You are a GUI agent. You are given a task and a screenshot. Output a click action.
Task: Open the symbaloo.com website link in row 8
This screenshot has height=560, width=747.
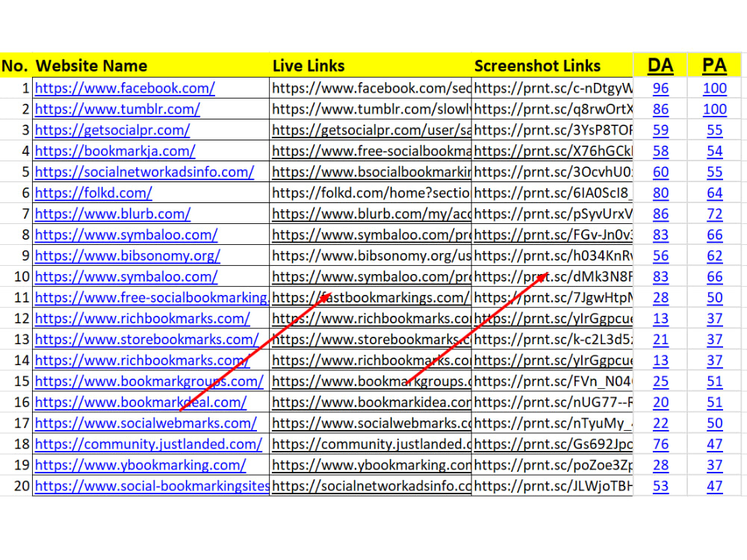click(x=126, y=234)
